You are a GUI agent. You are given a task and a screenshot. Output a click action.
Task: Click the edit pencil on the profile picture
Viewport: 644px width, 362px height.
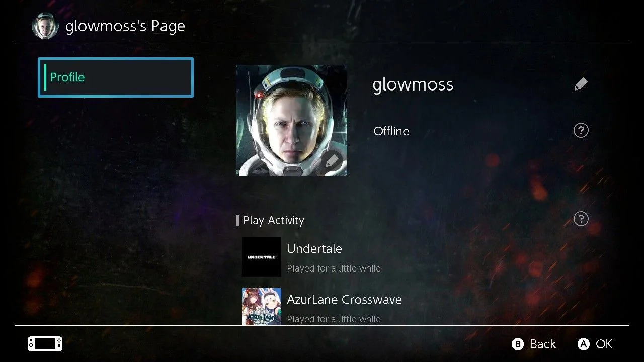(332, 161)
